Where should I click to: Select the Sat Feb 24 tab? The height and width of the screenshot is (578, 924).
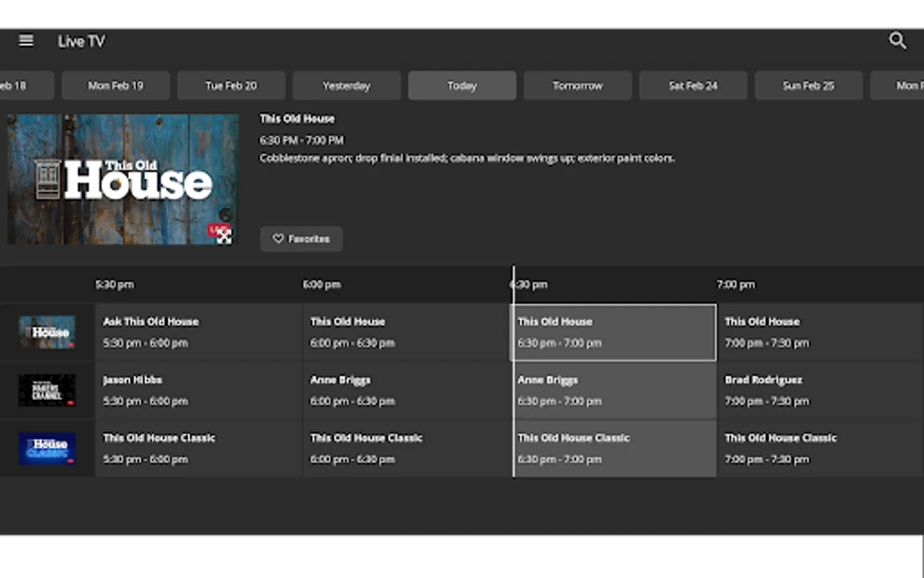click(x=692, y=85)
